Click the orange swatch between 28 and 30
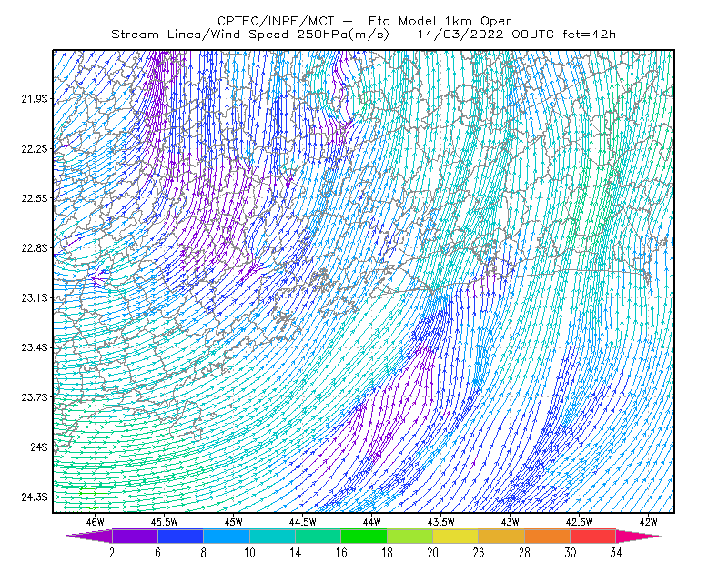The width and height of the screenshot is (728, 562). 548,536
